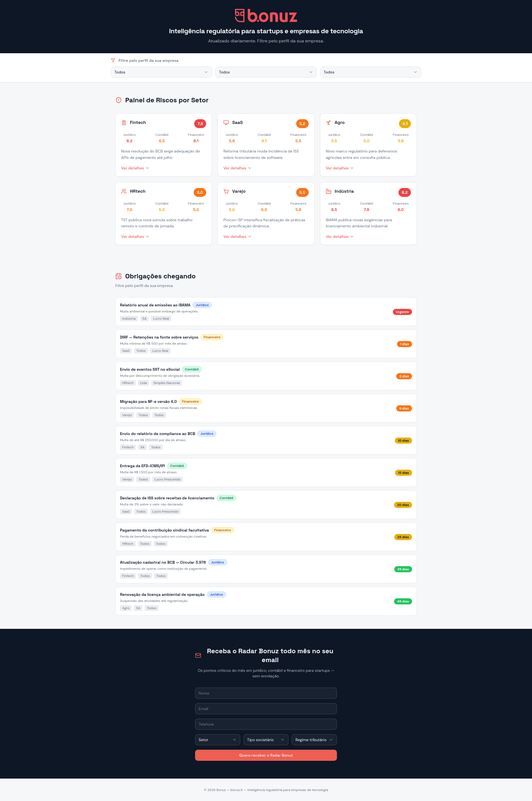
Task: Click the 35 dias badge on Circular 3.978 row
Action: pos(403,569)
